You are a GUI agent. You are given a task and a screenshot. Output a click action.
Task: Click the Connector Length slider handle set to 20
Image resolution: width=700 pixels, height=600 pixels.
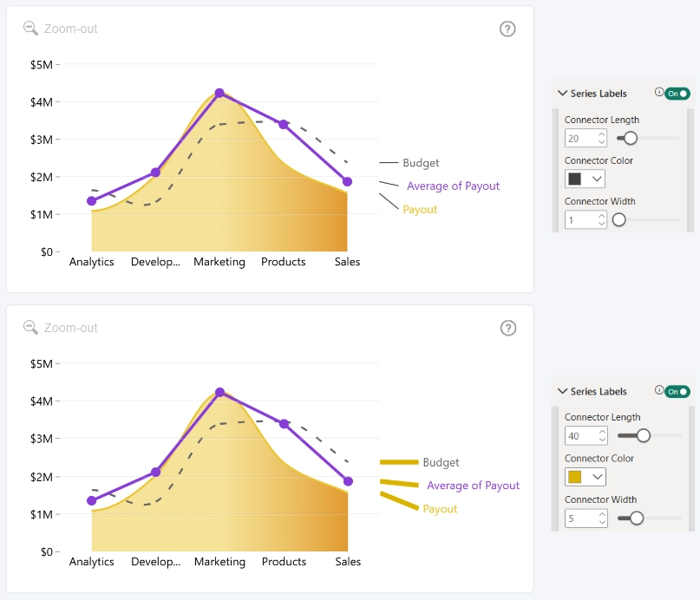[631, 138]
